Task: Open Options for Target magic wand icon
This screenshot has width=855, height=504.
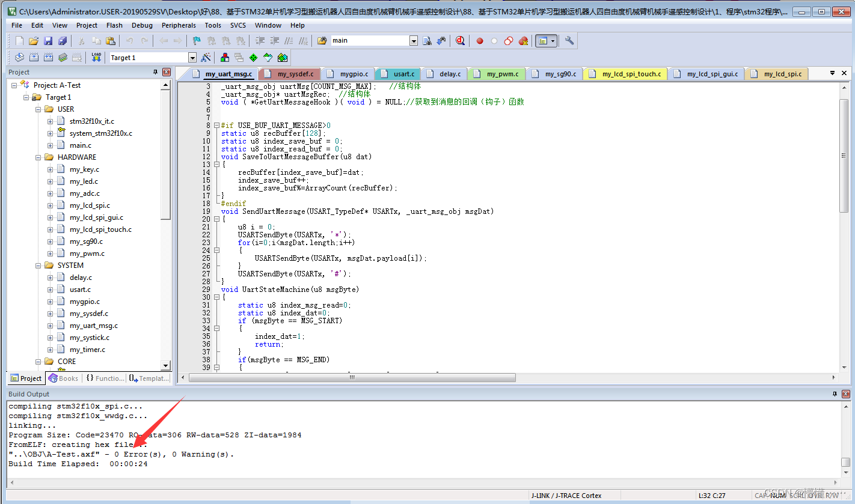Action: (x=206, y=58)
